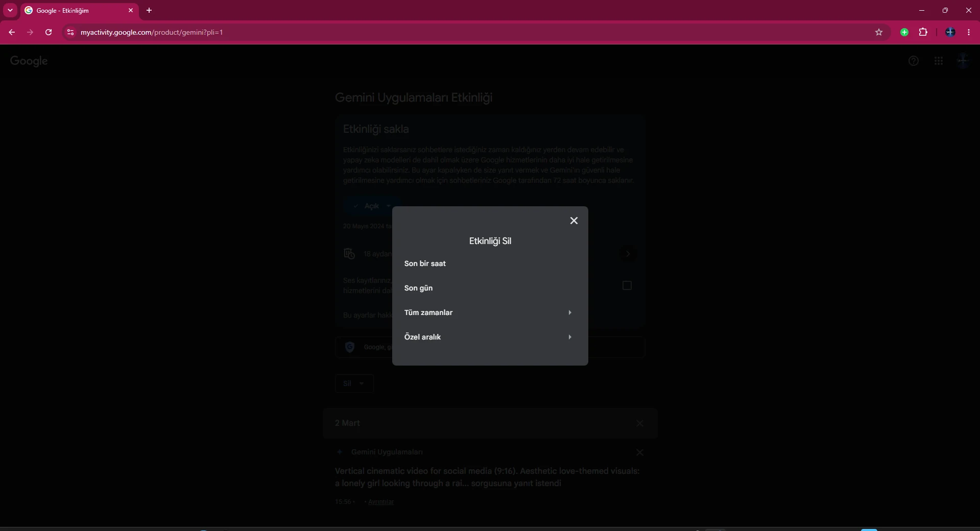Open the Sil dropdown button
980x531 pixels.
pyautogui.click(x=354, y=383)
